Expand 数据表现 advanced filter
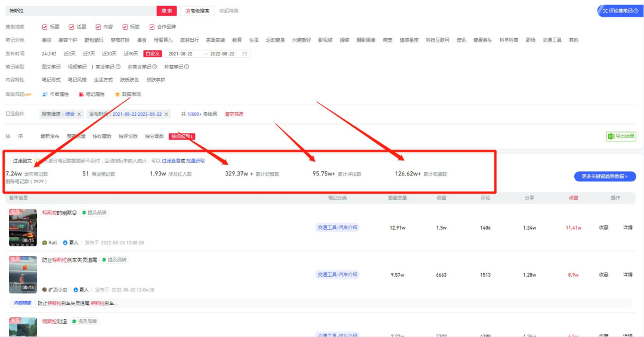 [128, 94]
